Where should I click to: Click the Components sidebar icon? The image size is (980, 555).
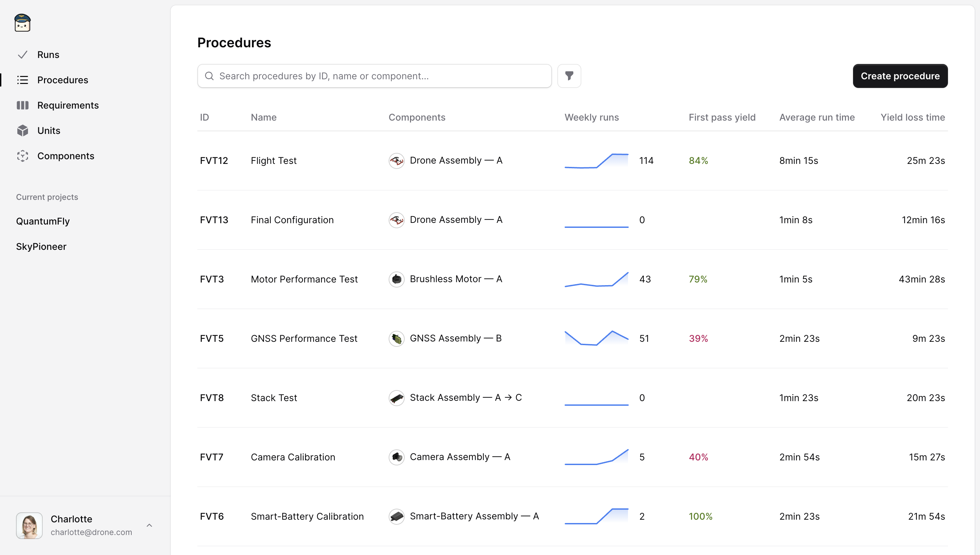22,156
